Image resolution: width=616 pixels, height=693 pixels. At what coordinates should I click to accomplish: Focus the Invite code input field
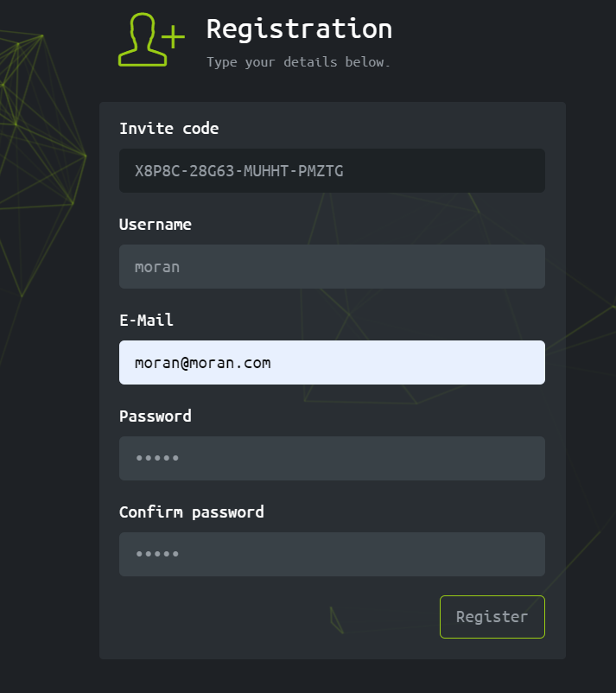click(332, 171)
